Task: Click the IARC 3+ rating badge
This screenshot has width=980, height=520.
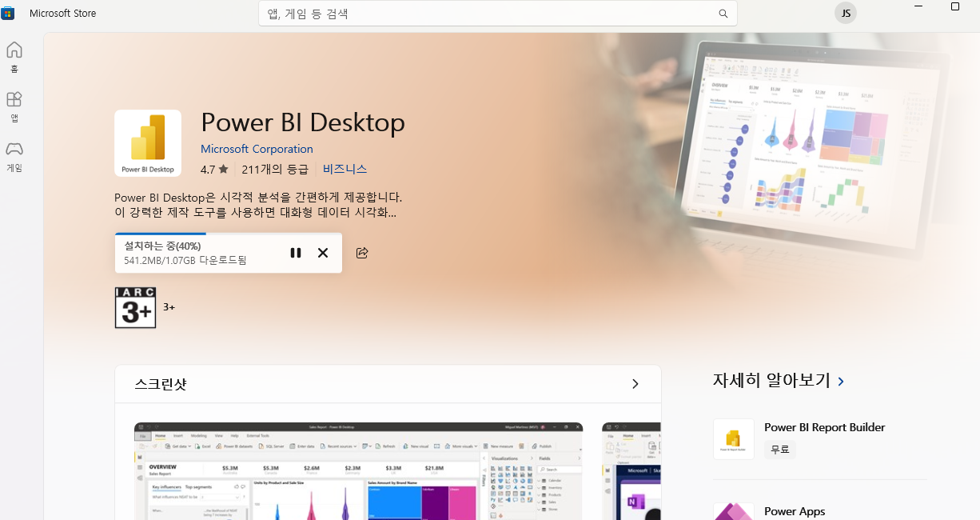Action: coord(135,307)
